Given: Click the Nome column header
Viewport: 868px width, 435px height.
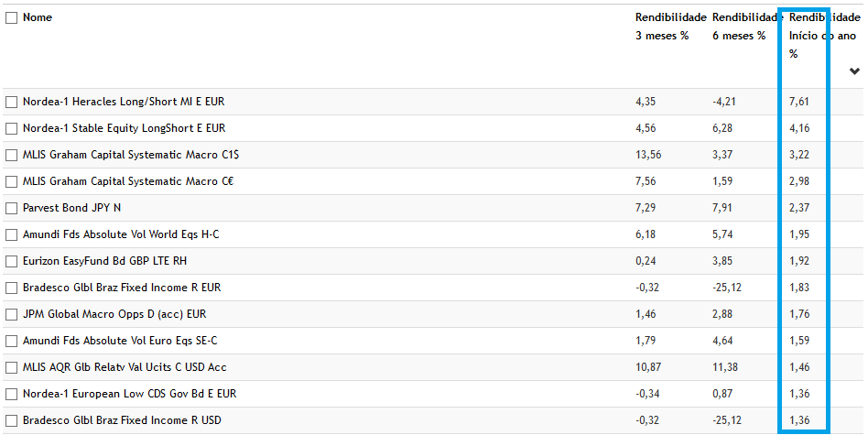Looking at the screenshot, I should pyautogui.click(x=38, y=17).
